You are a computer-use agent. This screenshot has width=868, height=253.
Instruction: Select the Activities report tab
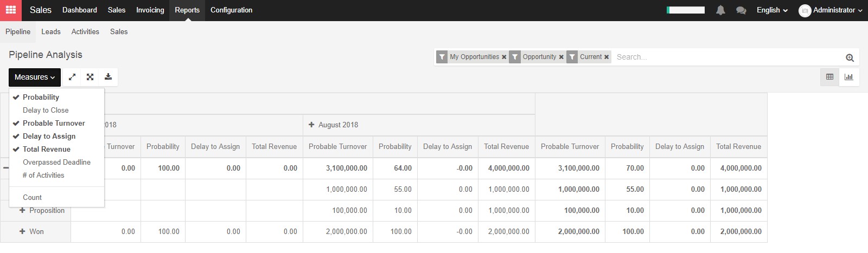(x=85, y=31)
